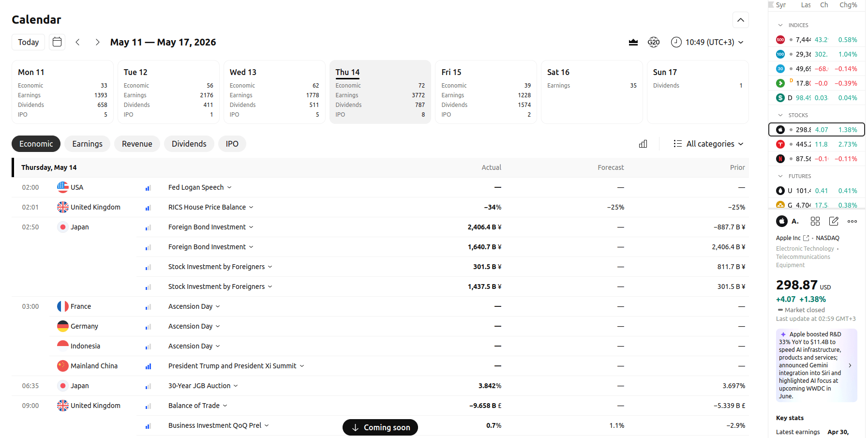The width and height of the screenshot is (868, 438).
Task: Collapse the Calendar panel with up chevron
Action: coord(741,20)
